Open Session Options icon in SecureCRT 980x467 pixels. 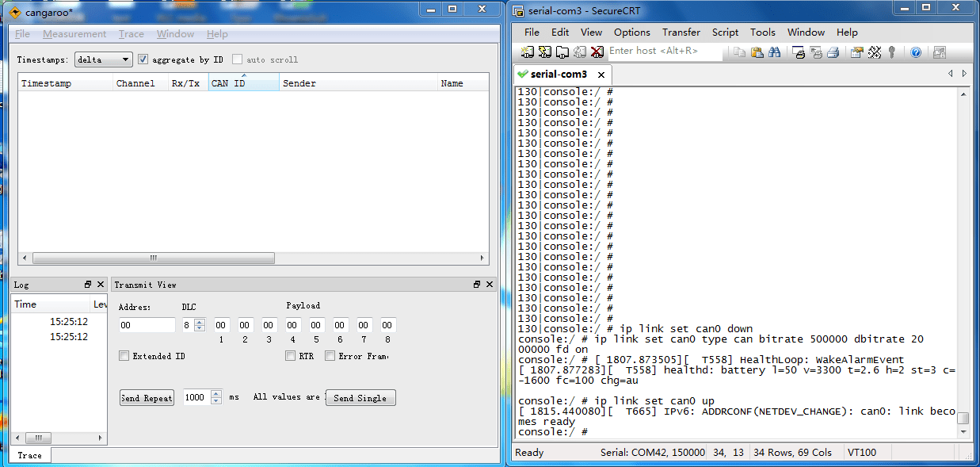pos(856,52)
